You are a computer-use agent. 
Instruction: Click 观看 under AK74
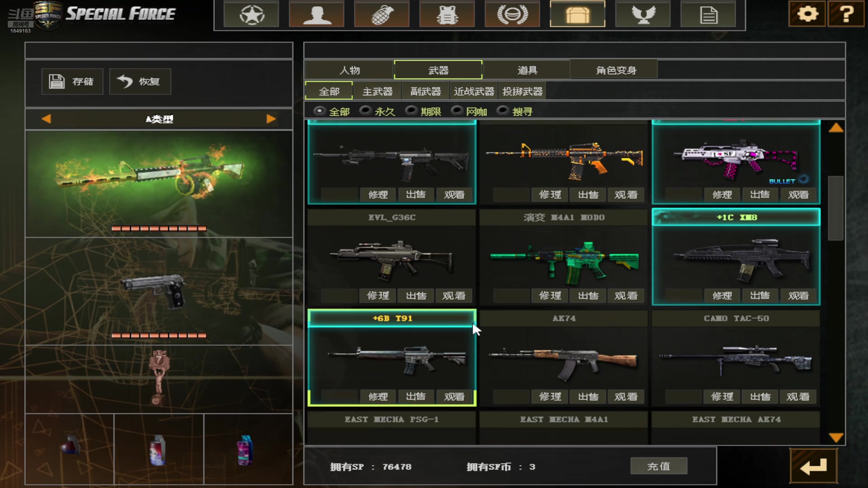click(x=626, y=396)
